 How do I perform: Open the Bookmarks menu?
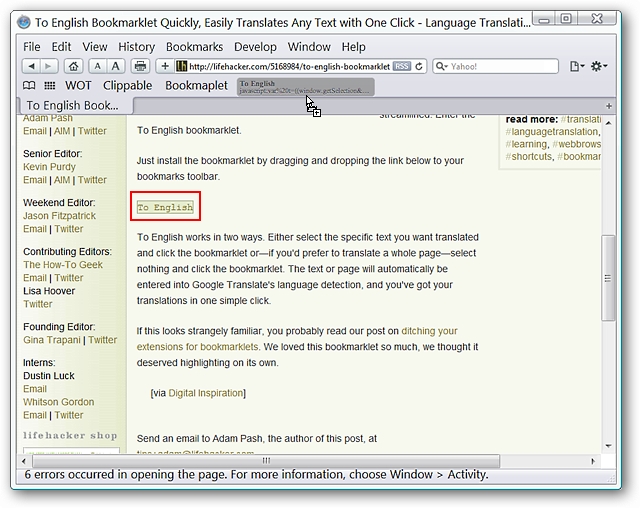tap(194, 47)
